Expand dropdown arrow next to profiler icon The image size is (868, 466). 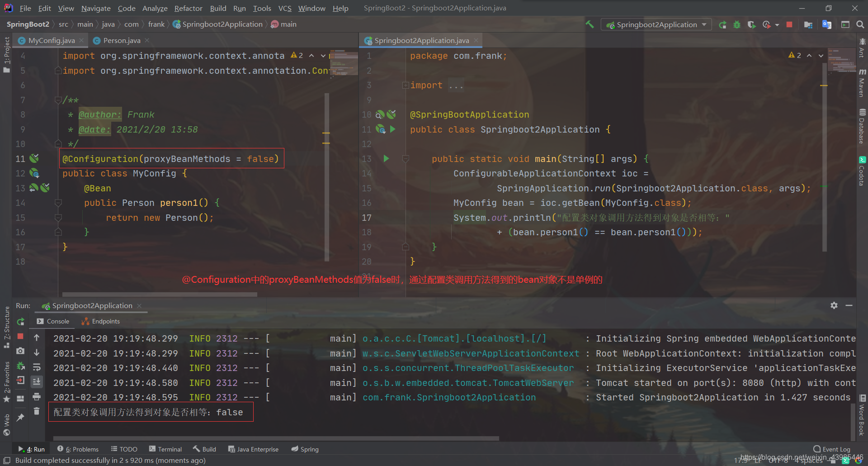[777, 25]
